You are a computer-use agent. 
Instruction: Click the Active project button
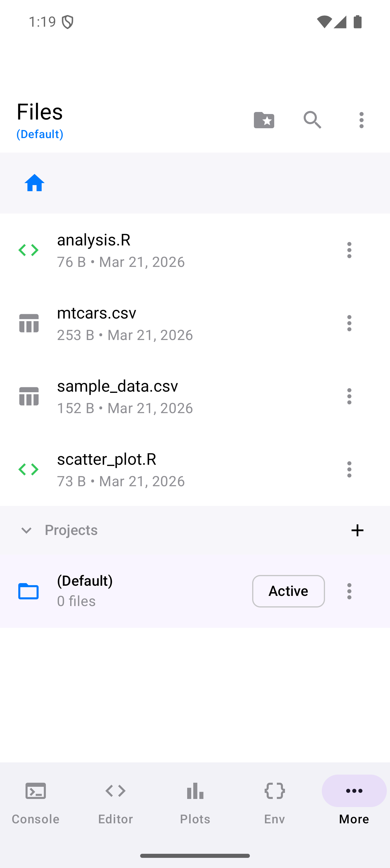pyautogui.click(x=288, y=591)
